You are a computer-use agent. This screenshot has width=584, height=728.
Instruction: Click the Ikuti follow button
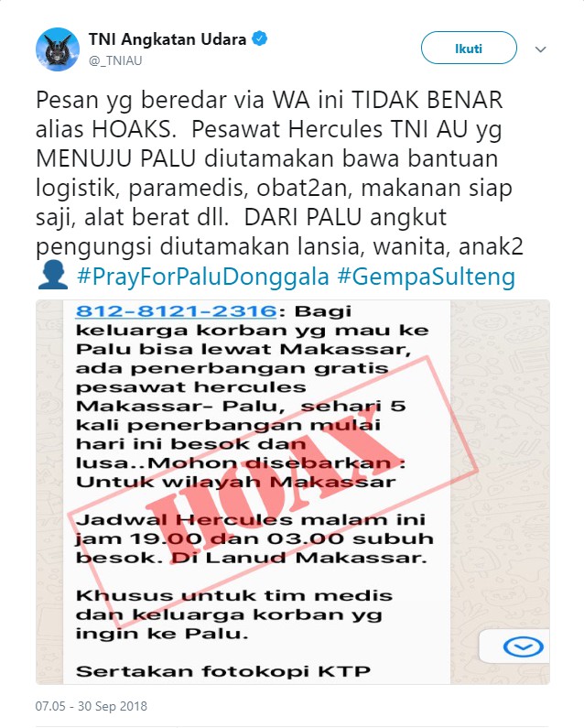coord(469,48)
